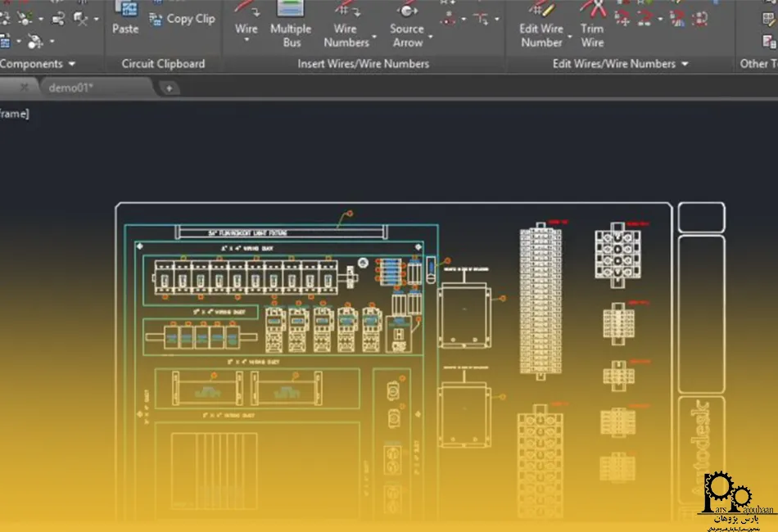Select the Wire Numbers tool

346,11
